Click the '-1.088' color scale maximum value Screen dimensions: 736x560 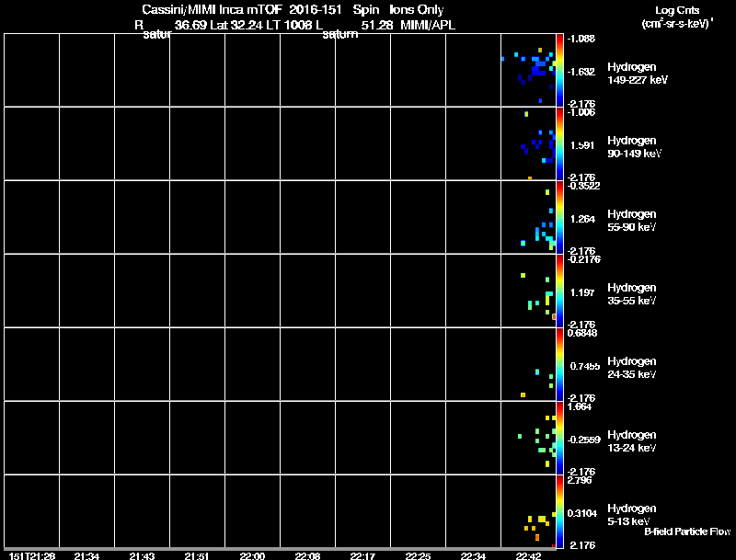(581, 39)
